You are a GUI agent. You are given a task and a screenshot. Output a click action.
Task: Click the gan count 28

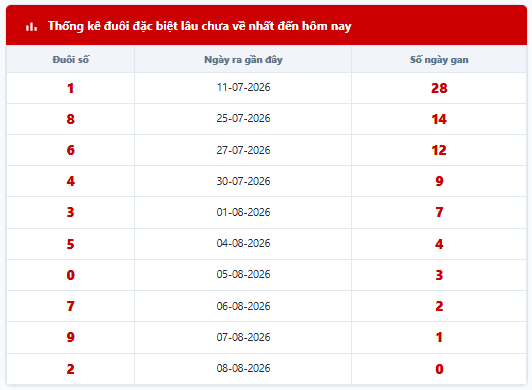439,88
